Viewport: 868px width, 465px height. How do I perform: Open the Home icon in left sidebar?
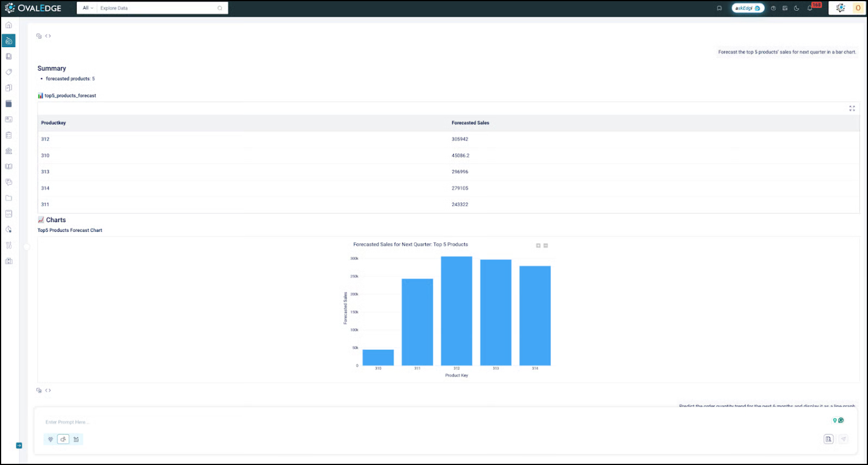pos(9,25)
